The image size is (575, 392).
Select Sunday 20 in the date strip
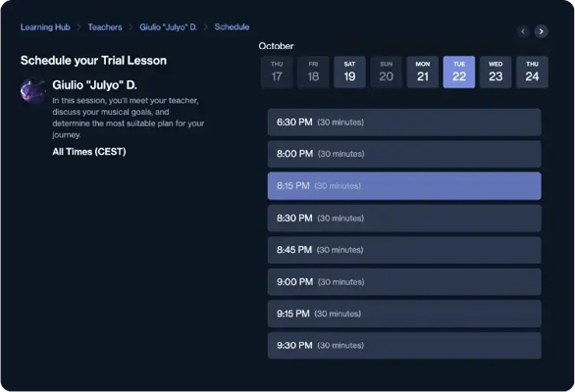point(387,73)
